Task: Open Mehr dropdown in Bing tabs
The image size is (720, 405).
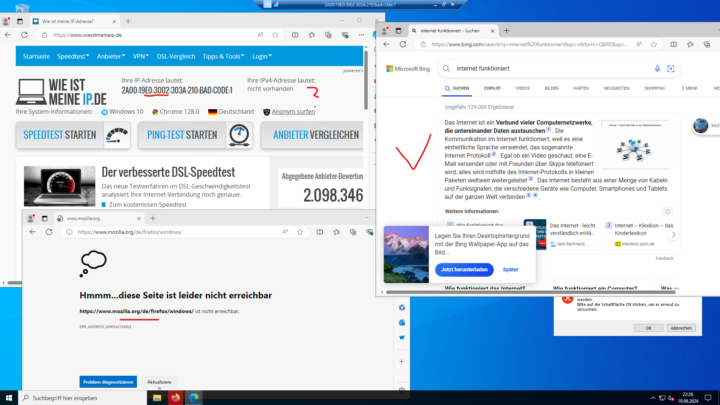Action: (689, 88)
